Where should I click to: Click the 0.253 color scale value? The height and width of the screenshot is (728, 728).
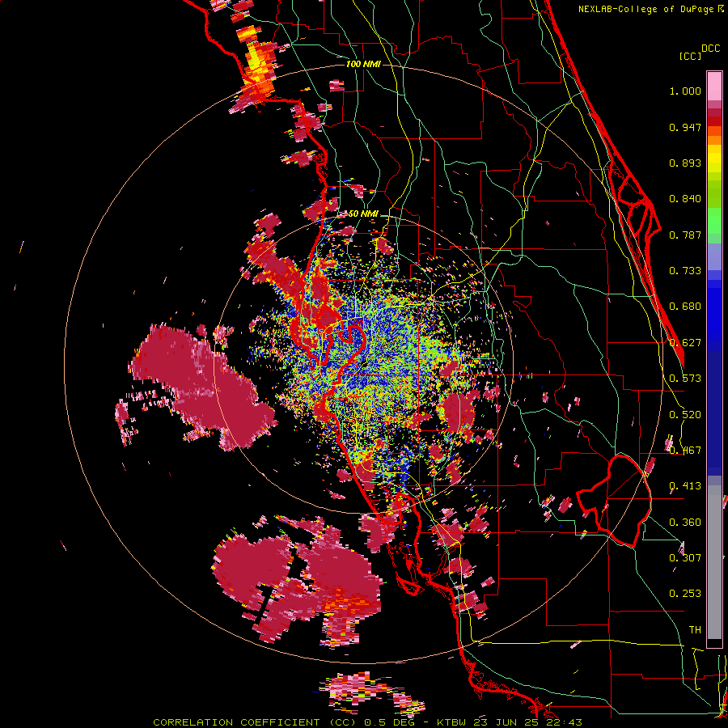tap(685, 594)
